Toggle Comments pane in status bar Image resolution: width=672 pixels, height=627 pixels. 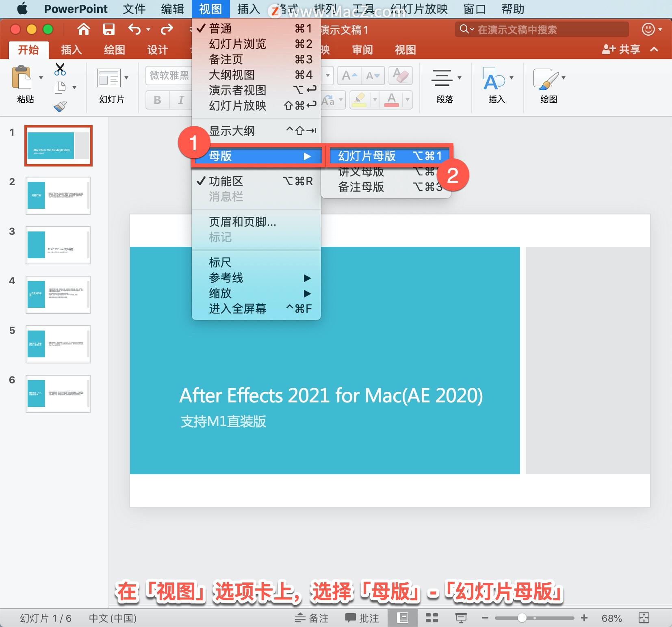(x=362, y=618)
